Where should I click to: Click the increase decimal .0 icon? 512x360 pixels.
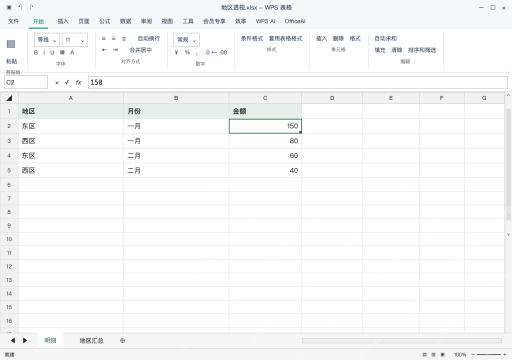(x=208, y=53)
